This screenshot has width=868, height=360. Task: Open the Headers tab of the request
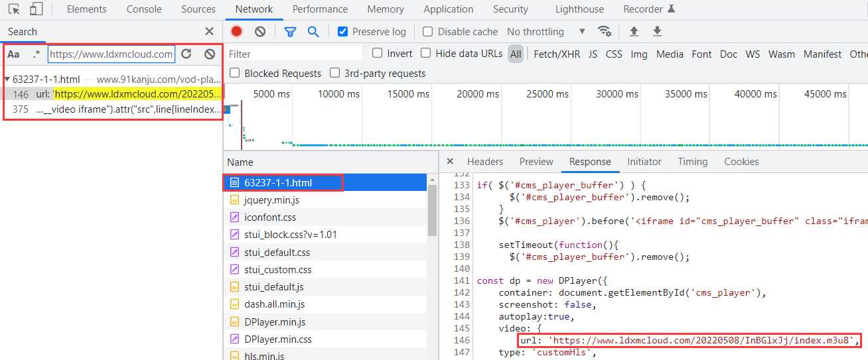[x=484, y=162]
